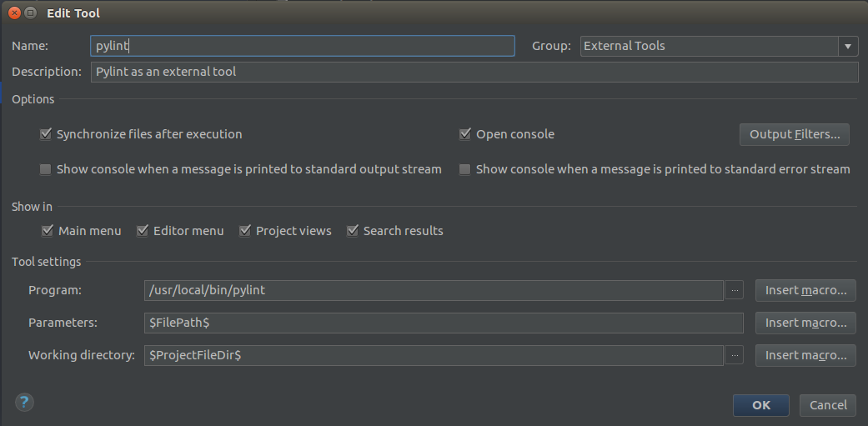Screen dimensions: 868x426
Task: Toggle the Project views checkbox
Action: pyautogui.click(x=245, y=231)
